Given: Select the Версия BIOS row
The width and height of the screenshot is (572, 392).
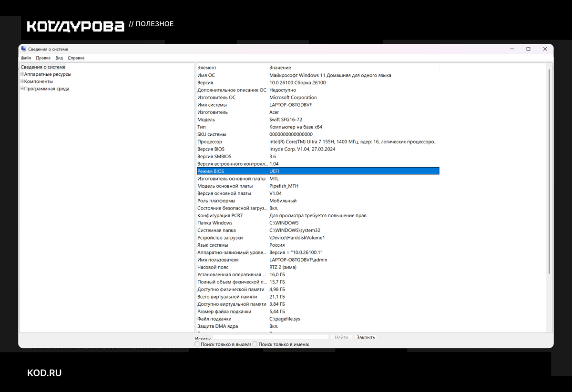Looking at the screenshot, I should point(318,149).
